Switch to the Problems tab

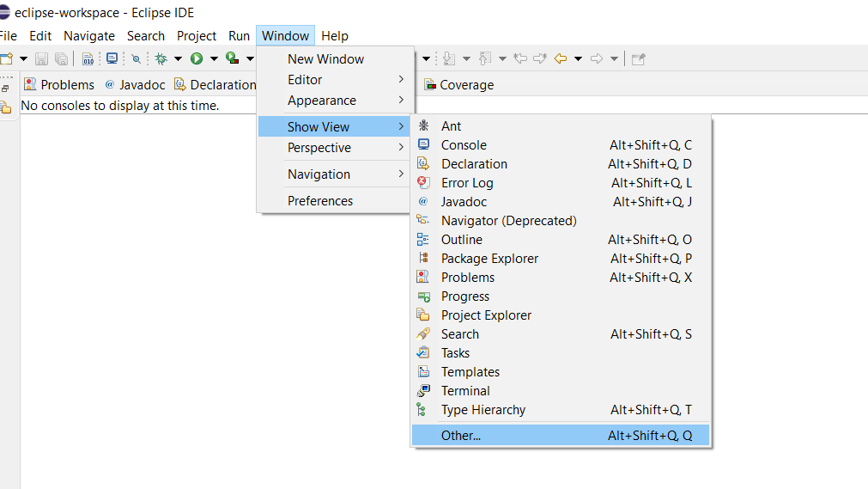[59, 85]
